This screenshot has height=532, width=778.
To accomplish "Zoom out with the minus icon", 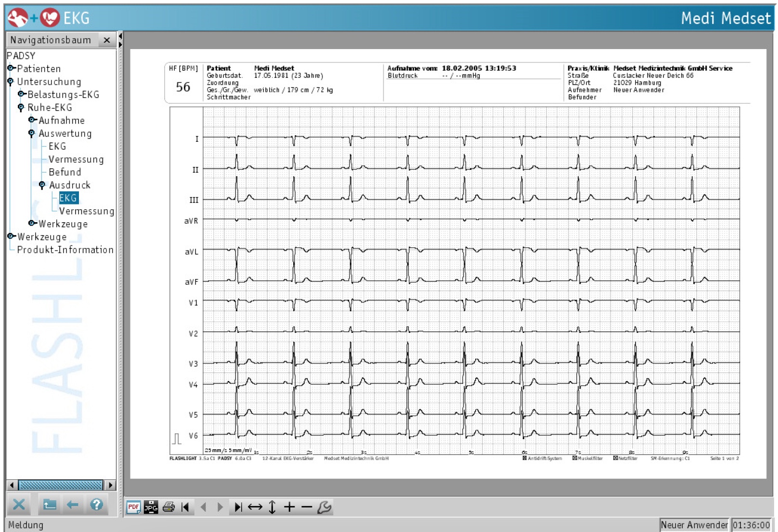I will pos(307,507).
